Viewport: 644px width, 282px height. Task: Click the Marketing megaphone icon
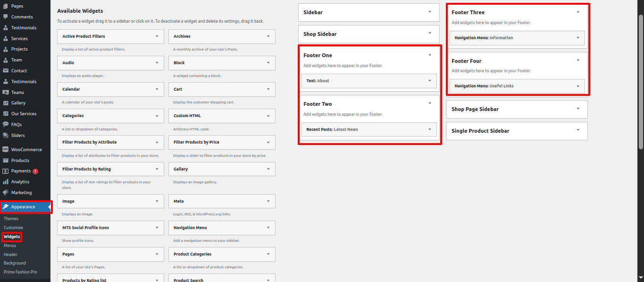6,193
